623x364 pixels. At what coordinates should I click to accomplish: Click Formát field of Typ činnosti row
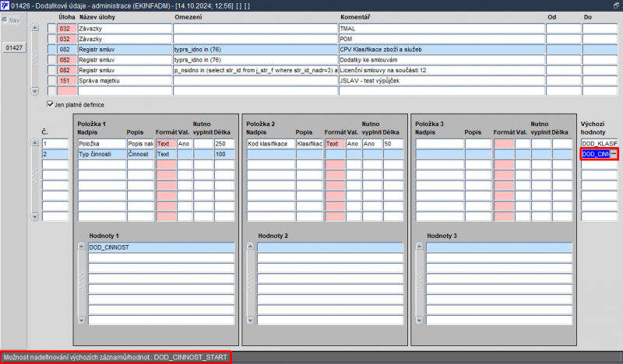coord(166,155)
